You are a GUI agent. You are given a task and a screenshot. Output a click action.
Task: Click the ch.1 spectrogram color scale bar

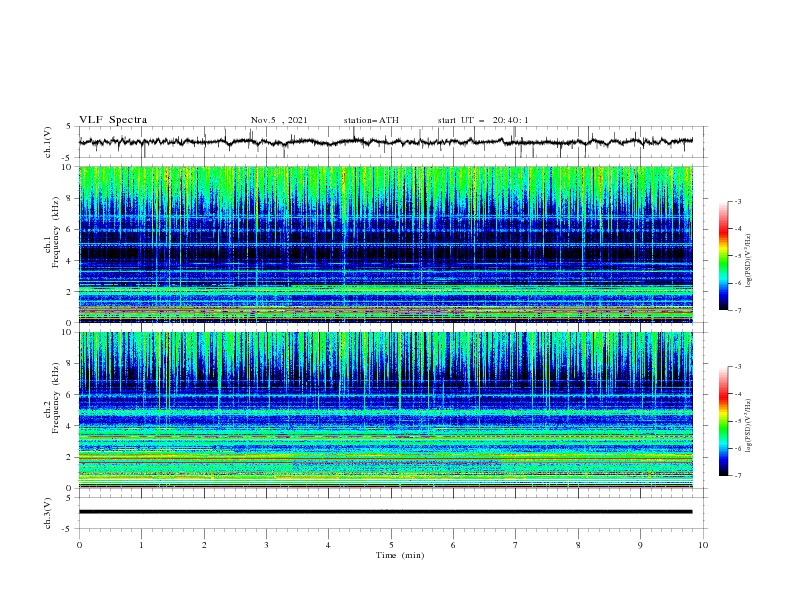723,256
